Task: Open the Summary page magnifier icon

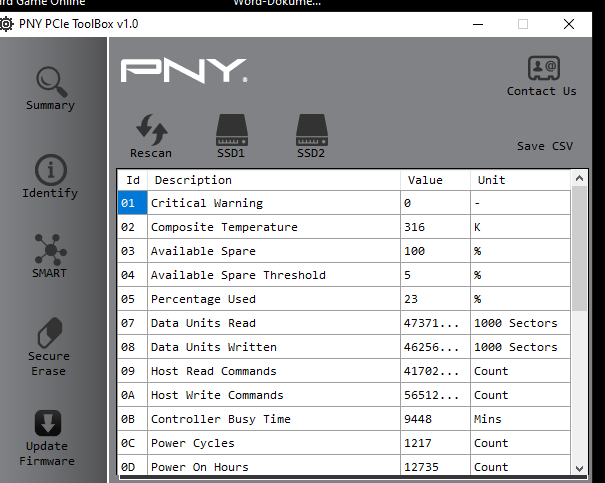Action: coord(51,81)
